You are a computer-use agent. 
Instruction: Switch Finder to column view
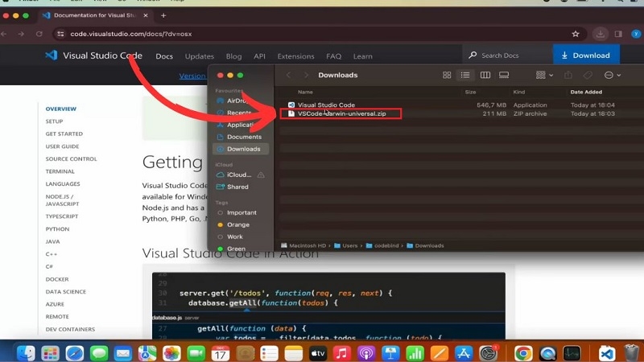coord(485,75)
